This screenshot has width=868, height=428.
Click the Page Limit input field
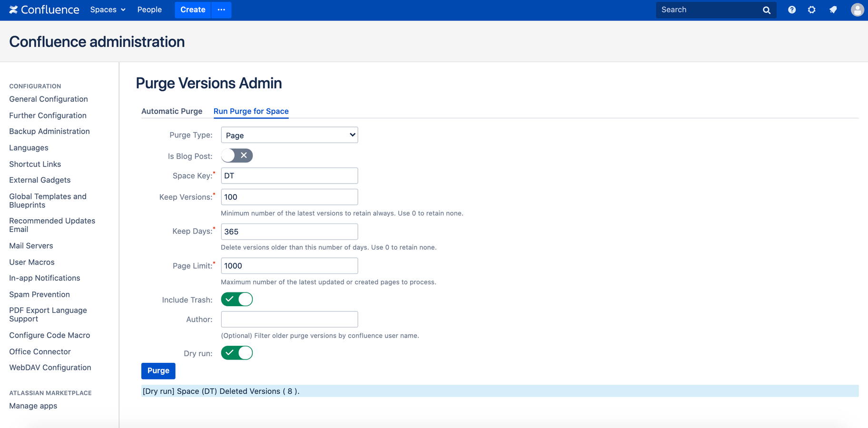(289, 266)
